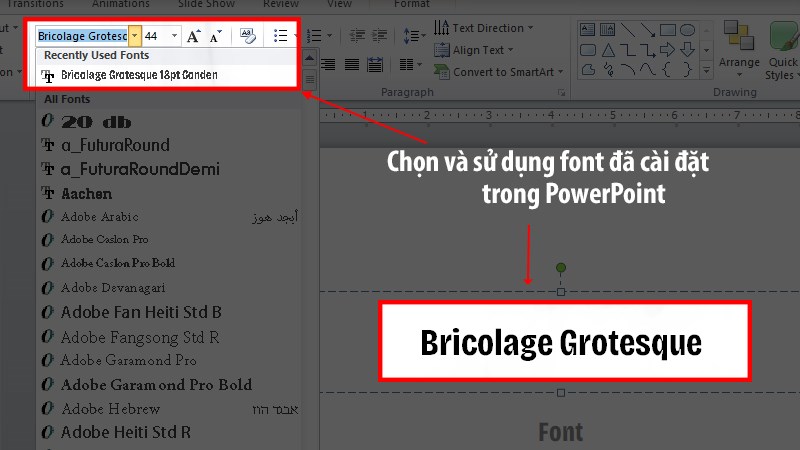Image resolution: width=800 pixels, height=450 pixels.
Task: Open the font size dropdown arrow
Action: click(x=174, y=36)
